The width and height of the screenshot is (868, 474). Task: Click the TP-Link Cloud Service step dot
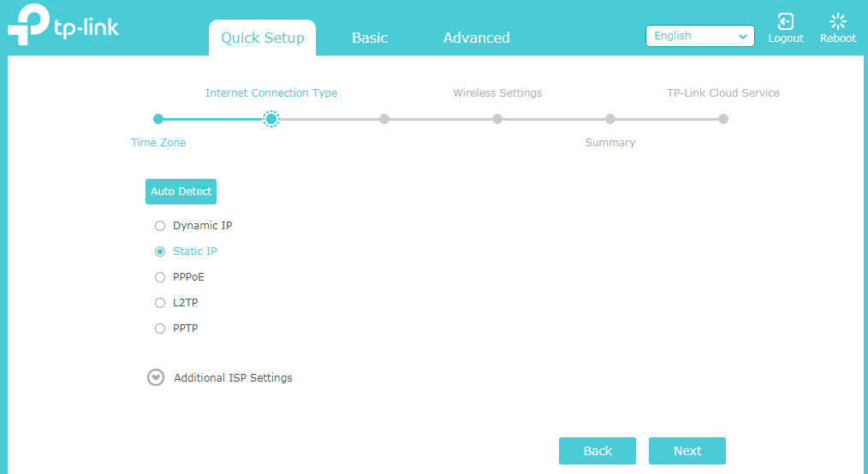tap(723, 119)
